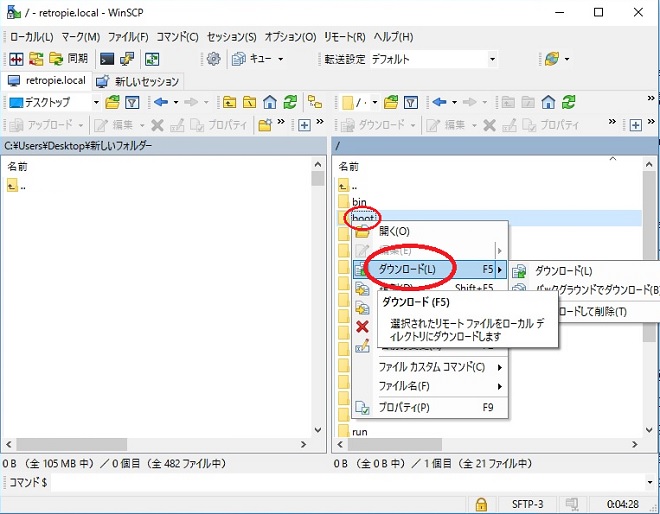This screenshot has width=660, height=514.
Task: Expand the キュー queue dropdown arrow
Action: (x=280, y=59)
